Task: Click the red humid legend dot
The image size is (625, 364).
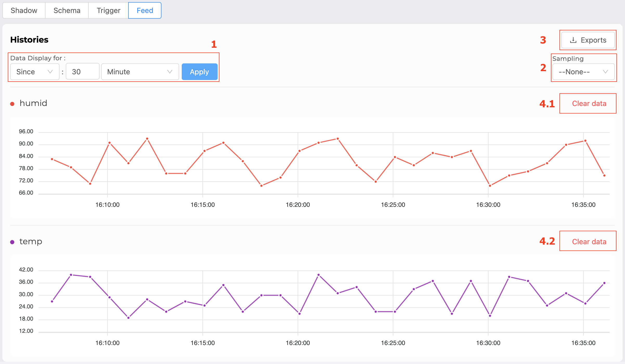Action: 12,104
